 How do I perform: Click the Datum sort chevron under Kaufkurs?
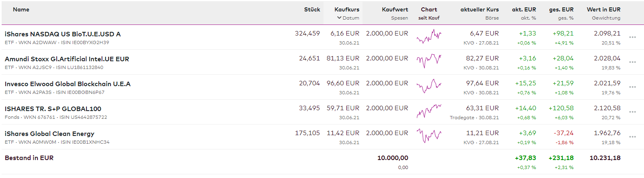coord(339,18)
